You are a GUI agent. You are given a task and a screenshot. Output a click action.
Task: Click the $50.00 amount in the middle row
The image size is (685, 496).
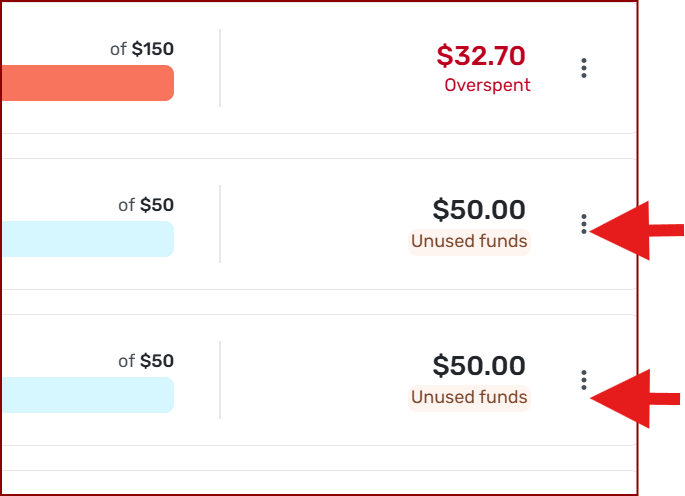(x=479, y=210)
